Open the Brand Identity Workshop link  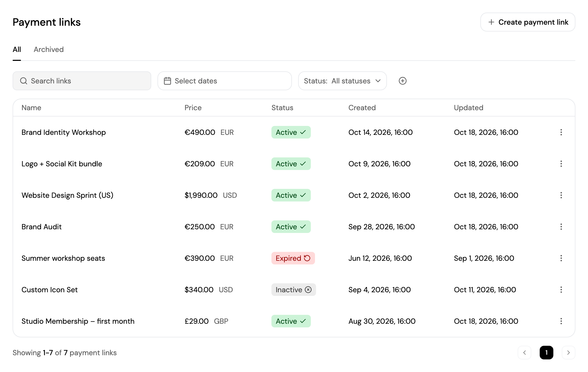coord(64,132)
